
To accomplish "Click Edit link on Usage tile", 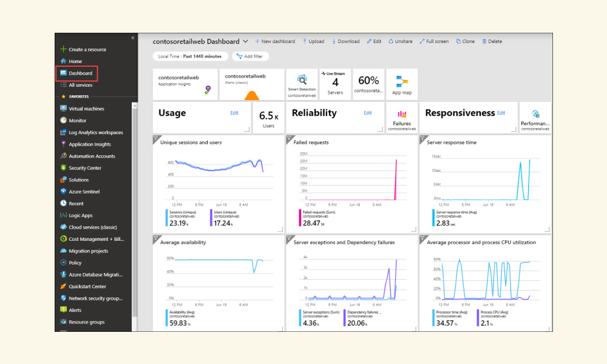I will click(234, 113).
